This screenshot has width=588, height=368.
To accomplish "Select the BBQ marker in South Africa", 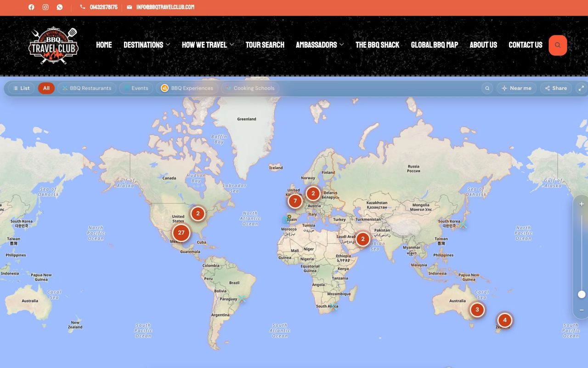I will pyautogui.click(x=334, y=307).
